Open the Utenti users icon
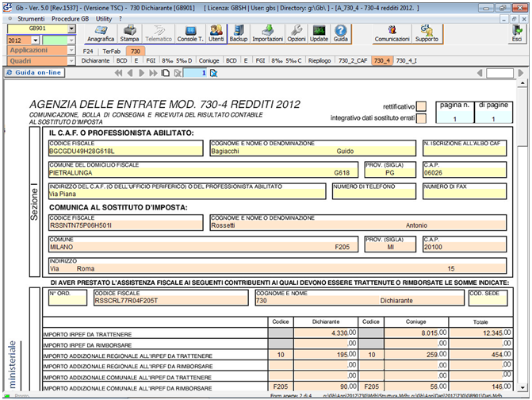Image resolution: width=532 pixels, height=400 pixels. [x=216, y=33]
